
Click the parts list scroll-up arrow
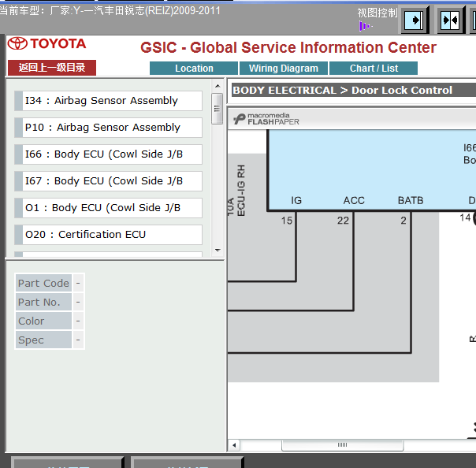[218, 86]
